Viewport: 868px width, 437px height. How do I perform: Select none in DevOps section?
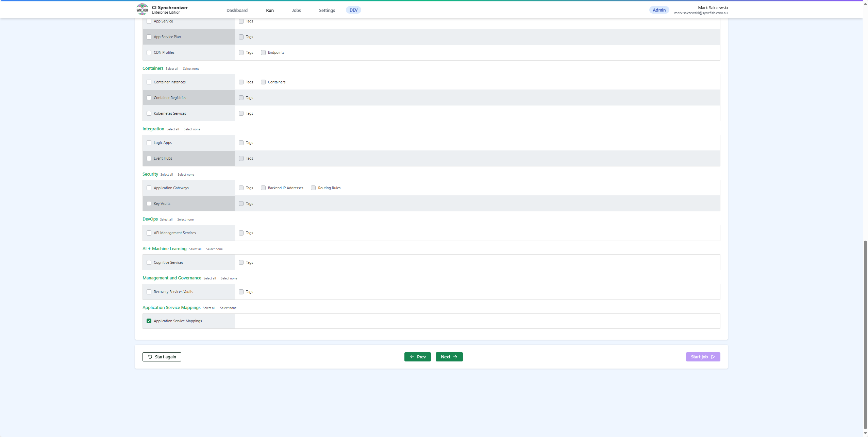point(185,220)
